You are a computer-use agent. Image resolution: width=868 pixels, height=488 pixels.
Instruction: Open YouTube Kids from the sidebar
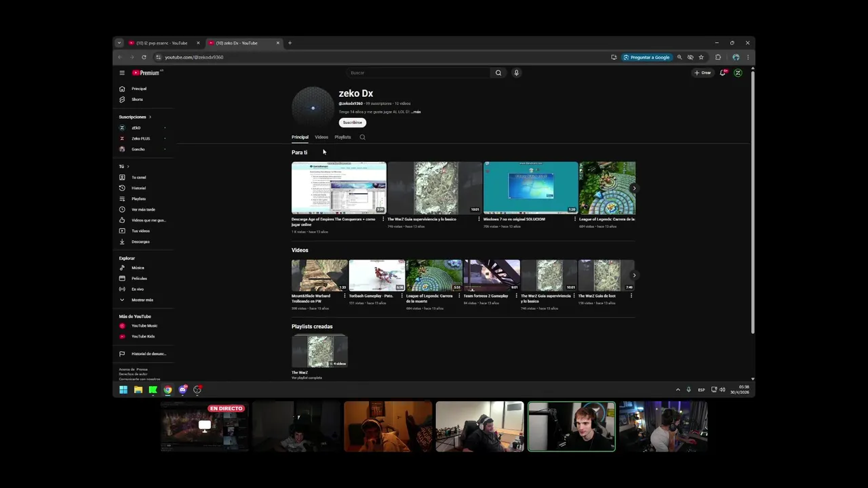pos(143,337)
